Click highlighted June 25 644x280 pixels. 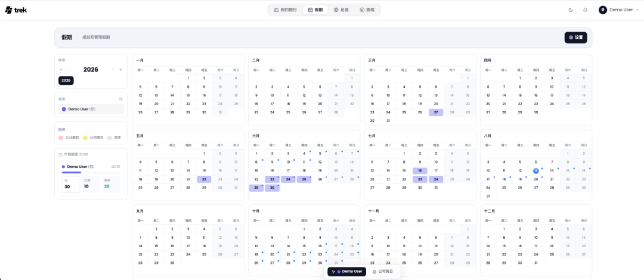coord(304,179)
